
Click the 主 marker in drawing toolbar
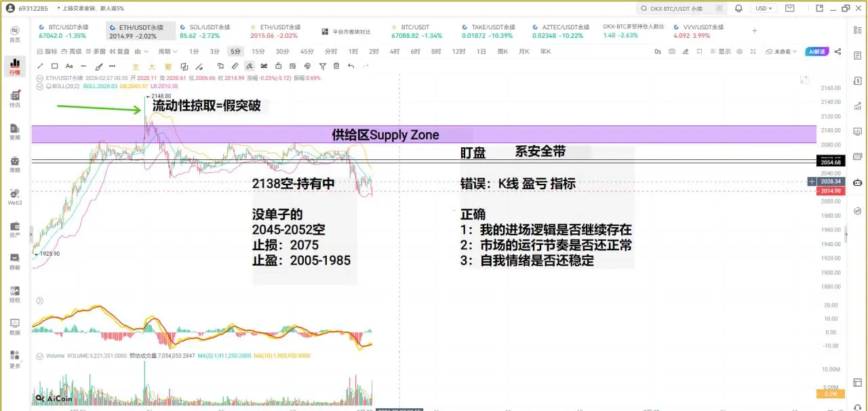point(136,66)
